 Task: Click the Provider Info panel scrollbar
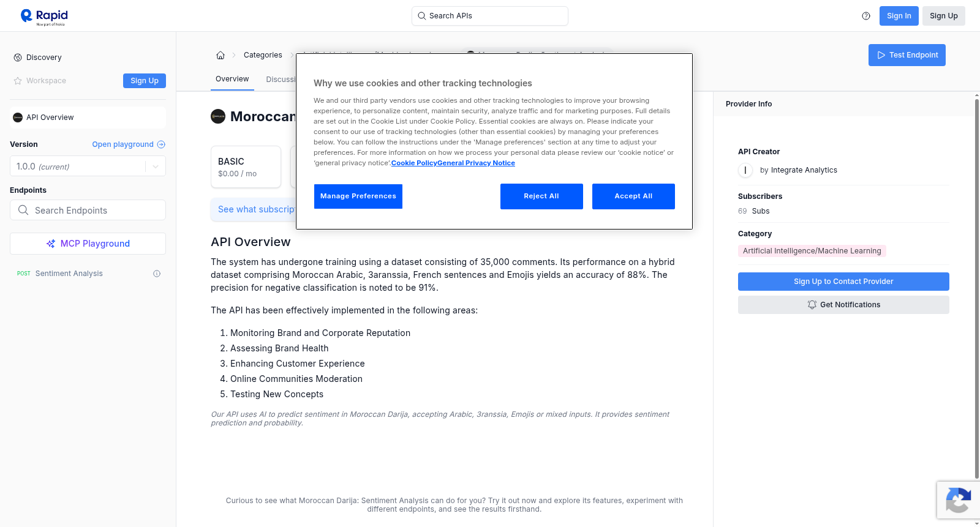tap(977, 288)
